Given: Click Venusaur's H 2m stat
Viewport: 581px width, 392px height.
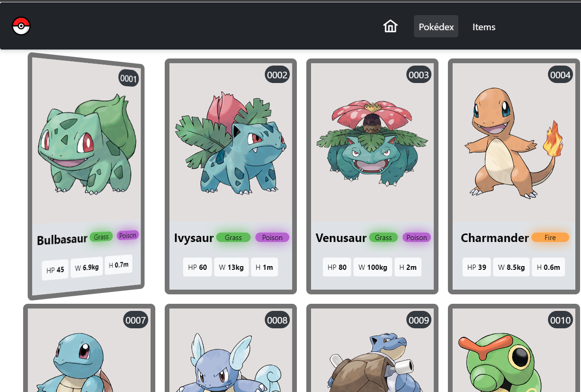Looking at the screenshot, I should click(x=408, y=267).
